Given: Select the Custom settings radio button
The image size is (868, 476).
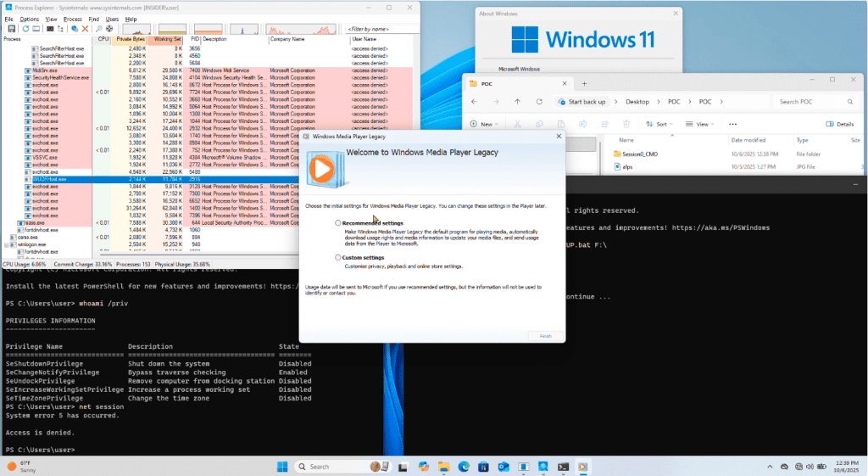Looking at the screenshot, I should point(337,257).
